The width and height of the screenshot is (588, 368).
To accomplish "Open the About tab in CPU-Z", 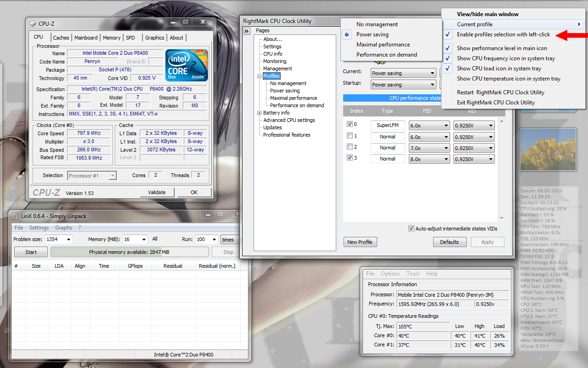I will [176, 38].
